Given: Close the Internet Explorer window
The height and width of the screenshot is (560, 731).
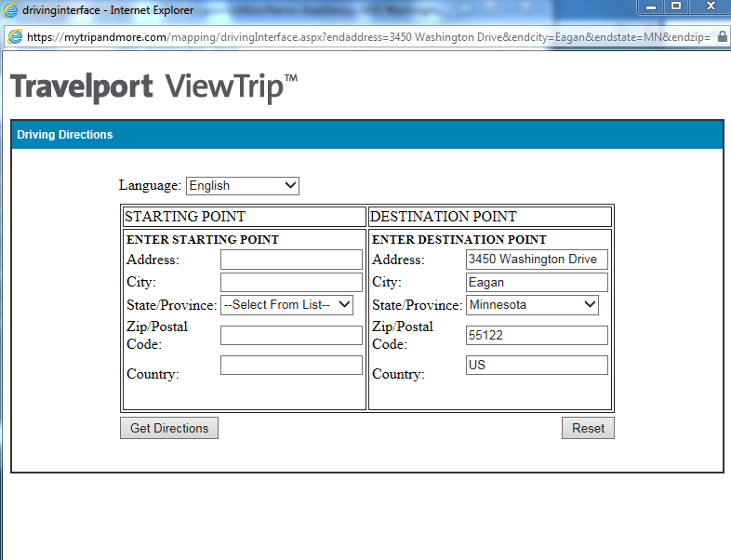Looking at the screenshot, I should click(x=711, y=7).
